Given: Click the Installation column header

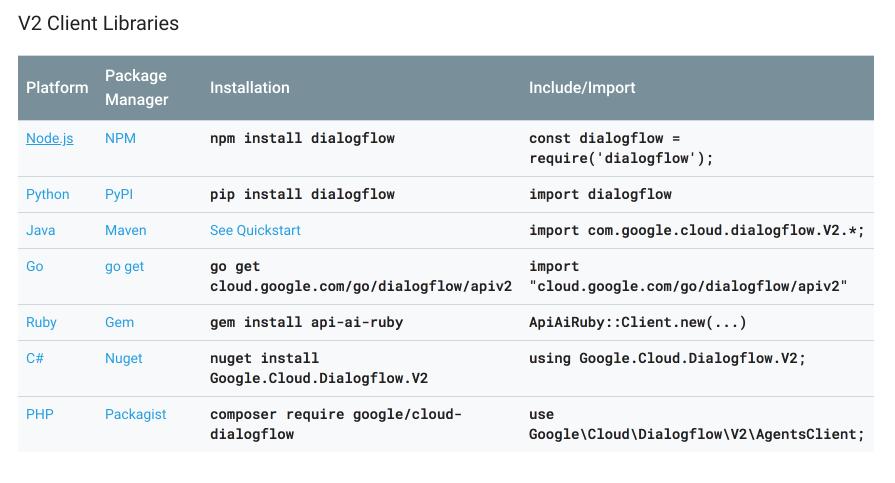Looking at the screenshot, I should [x=249, y=87].
